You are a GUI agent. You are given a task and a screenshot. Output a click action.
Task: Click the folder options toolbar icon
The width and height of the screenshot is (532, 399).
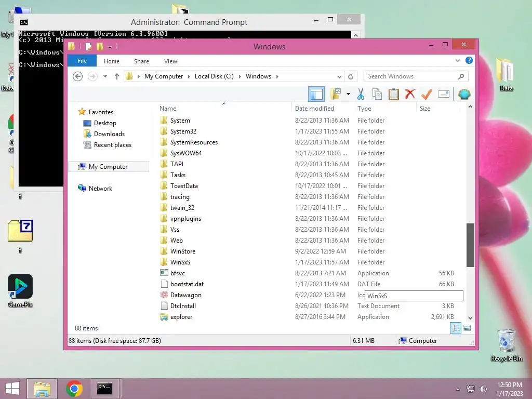click(336, 94)
